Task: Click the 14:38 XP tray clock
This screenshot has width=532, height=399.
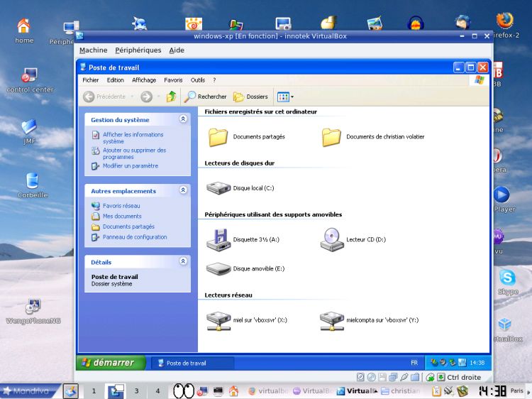Action: tap(477, 363)
